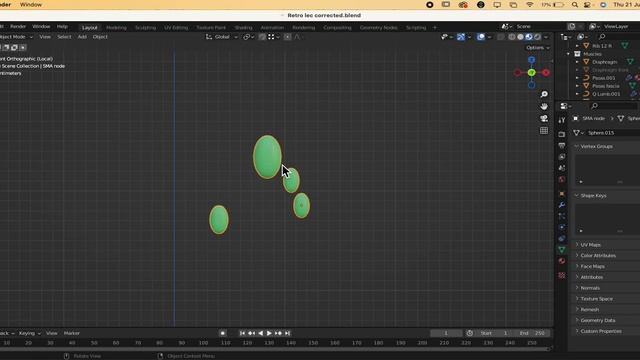This screenshot has height=360, width=640.
Task: Open the viewport Add menu
Action: pyautogui.click(x=82, y=37)
